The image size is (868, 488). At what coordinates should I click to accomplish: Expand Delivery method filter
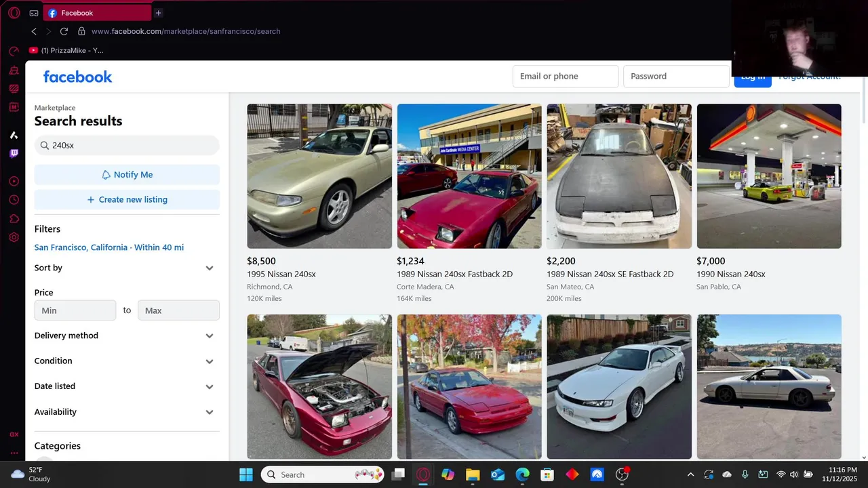click(x=127, y=335)
